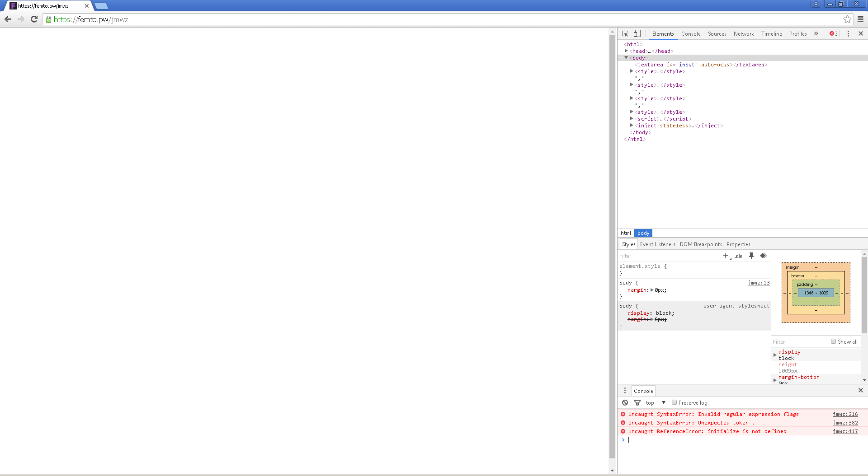This screenshot has width=868, height=476.
Task: Close the femto.pw browser tab
Action: [87, 6]
